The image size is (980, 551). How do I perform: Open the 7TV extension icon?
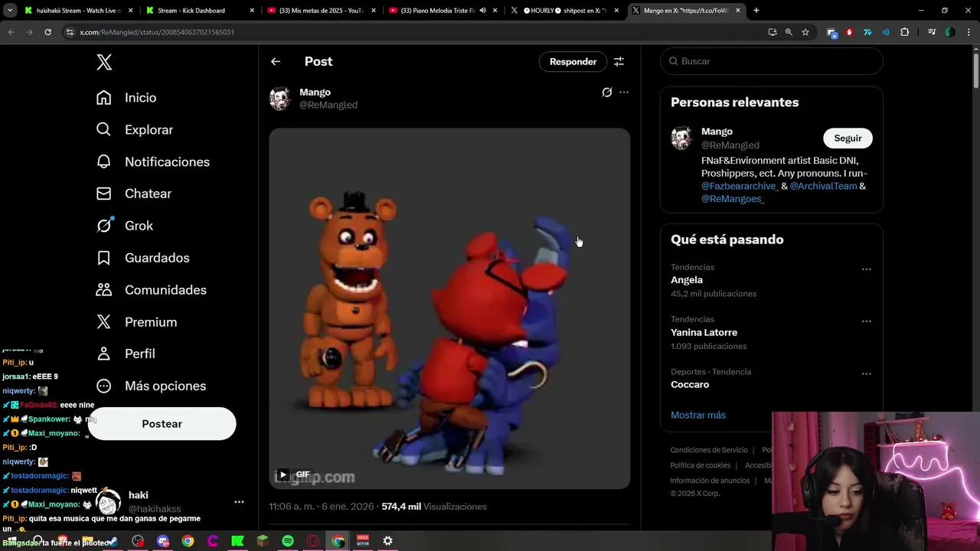coord(867,32)
